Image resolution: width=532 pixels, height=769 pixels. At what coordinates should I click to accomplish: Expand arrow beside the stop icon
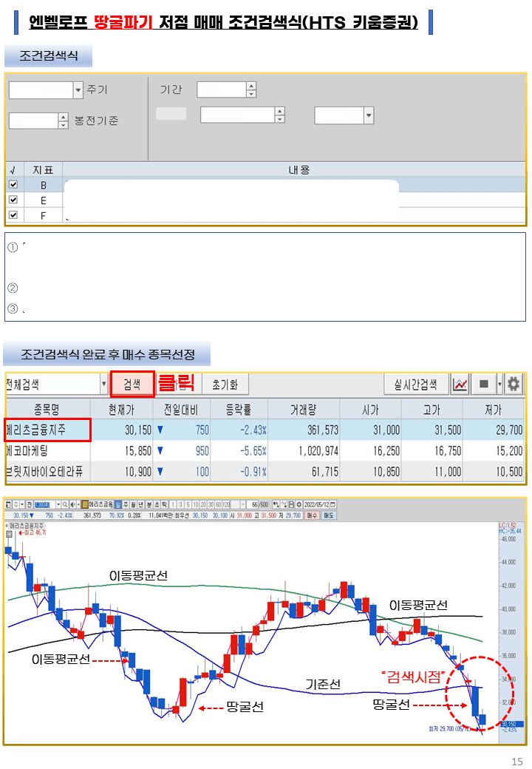point(499,384)
